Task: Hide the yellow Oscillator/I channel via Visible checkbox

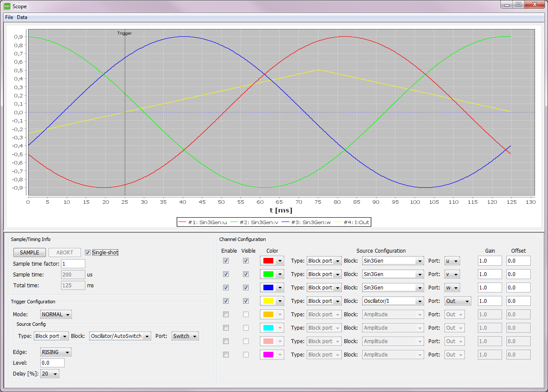Action: click(246, 301)
